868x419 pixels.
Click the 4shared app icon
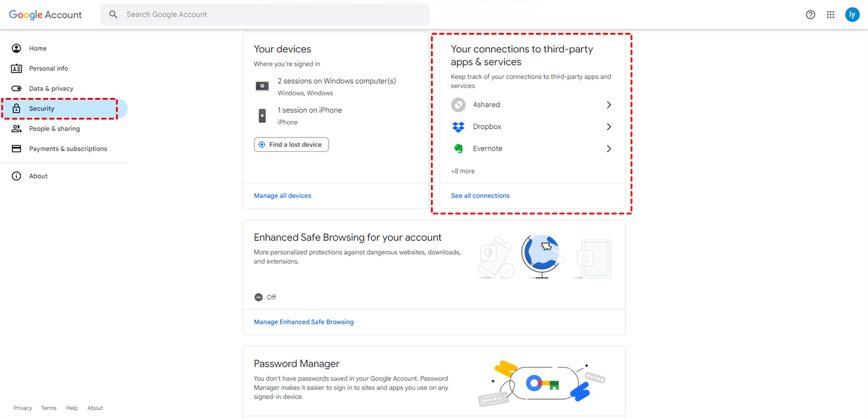pos(458,105)
